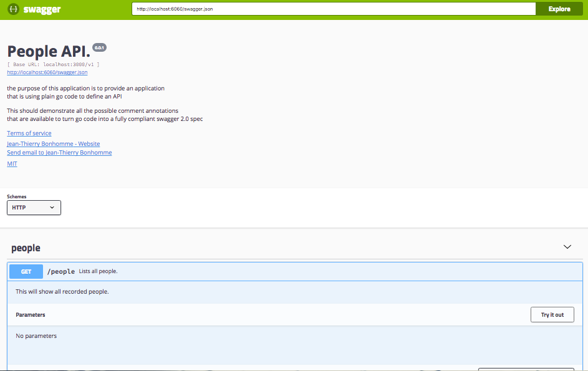Click the Base URL localhost:3000/v1 text
Image resolution: width=588 pixels, height=371 pixels.
coord(53,64)
